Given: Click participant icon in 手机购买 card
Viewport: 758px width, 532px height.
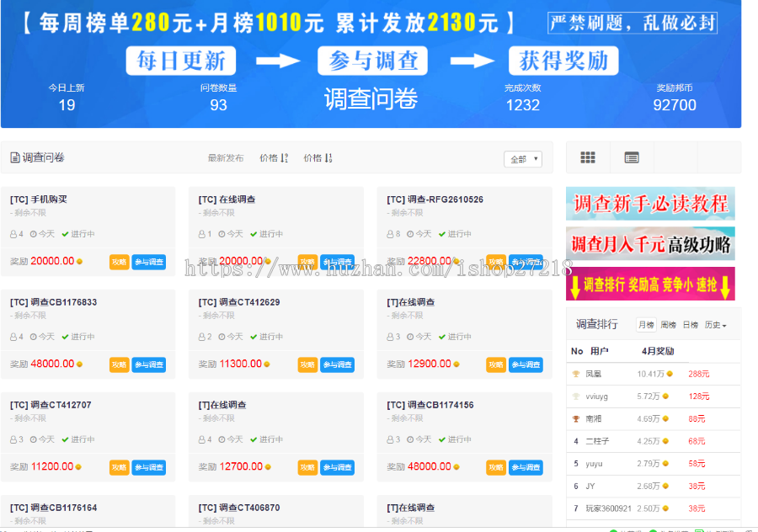Looking at the screenshot, I should point(13,234).
